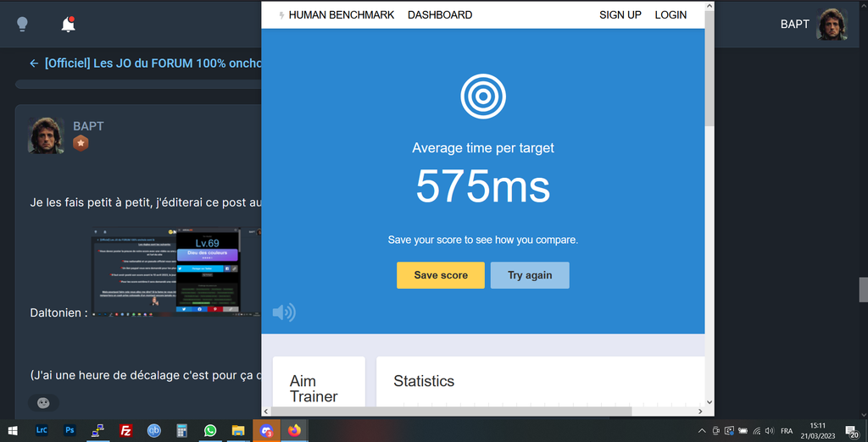The image size is (868, 442).
Task: Open WhatsApp from the taskbar
Action: point(210,430)
